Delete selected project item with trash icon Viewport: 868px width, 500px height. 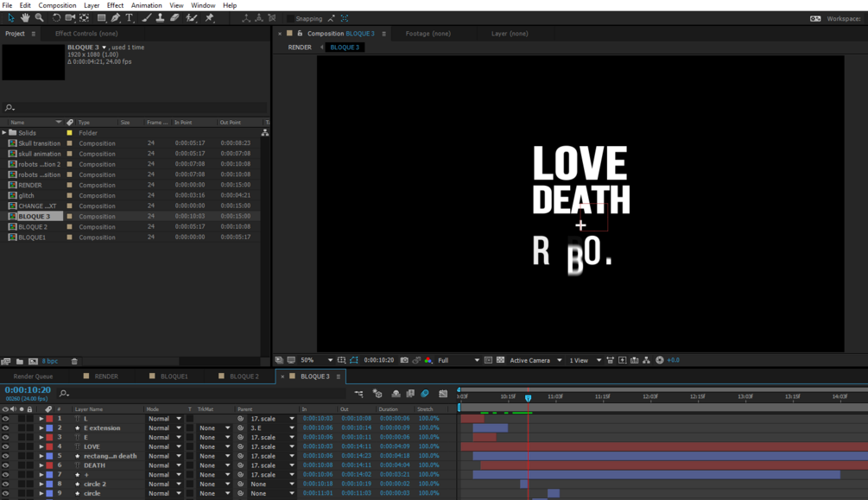74,361
